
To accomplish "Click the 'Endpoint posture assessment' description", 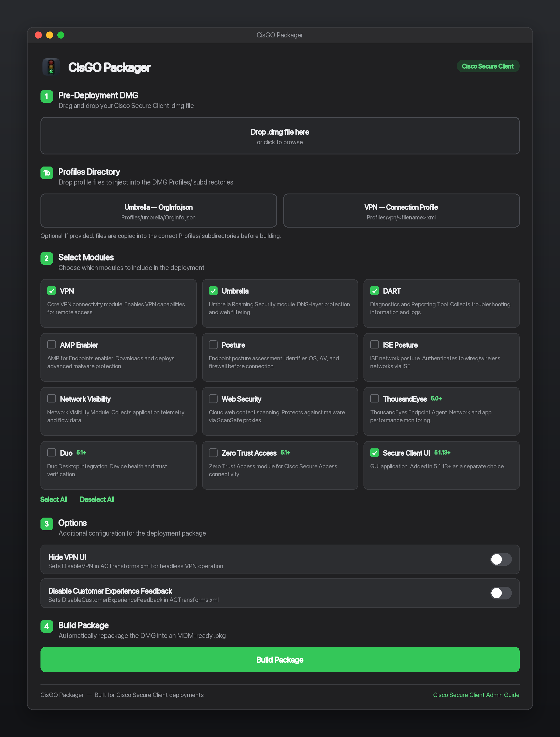I will [274, 362].
